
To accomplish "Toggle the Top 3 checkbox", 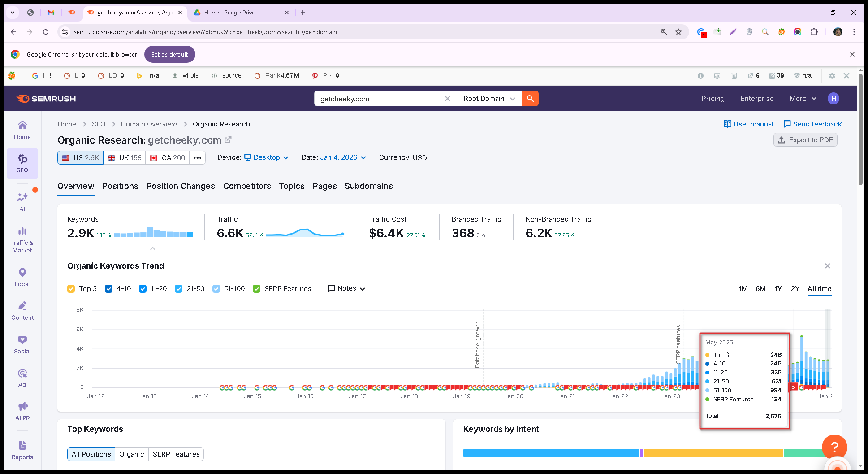I will point(71,289).
